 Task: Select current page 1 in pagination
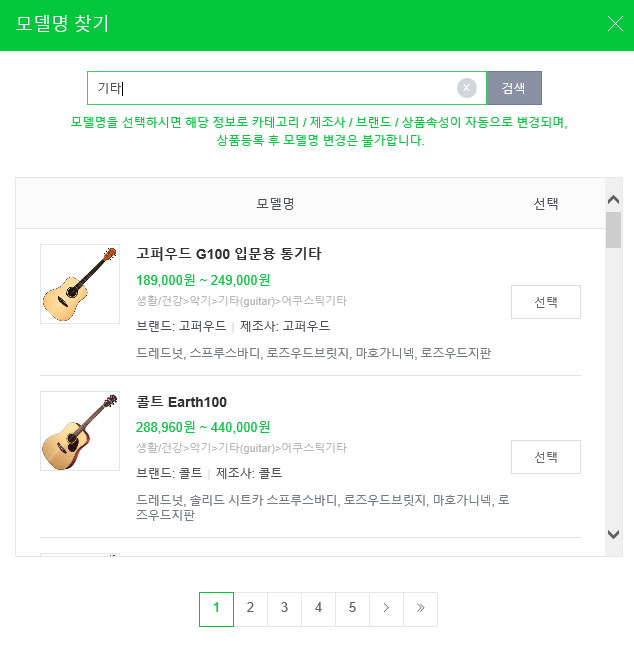tap(216, 607)
